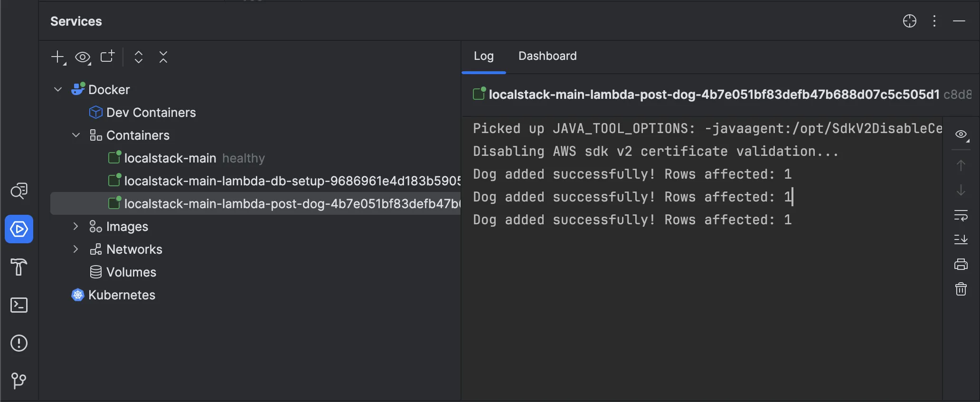Open the View Options eye icon in the services toolbar
This screenshot has width=980, height=402.
click(x=83, y=57)
